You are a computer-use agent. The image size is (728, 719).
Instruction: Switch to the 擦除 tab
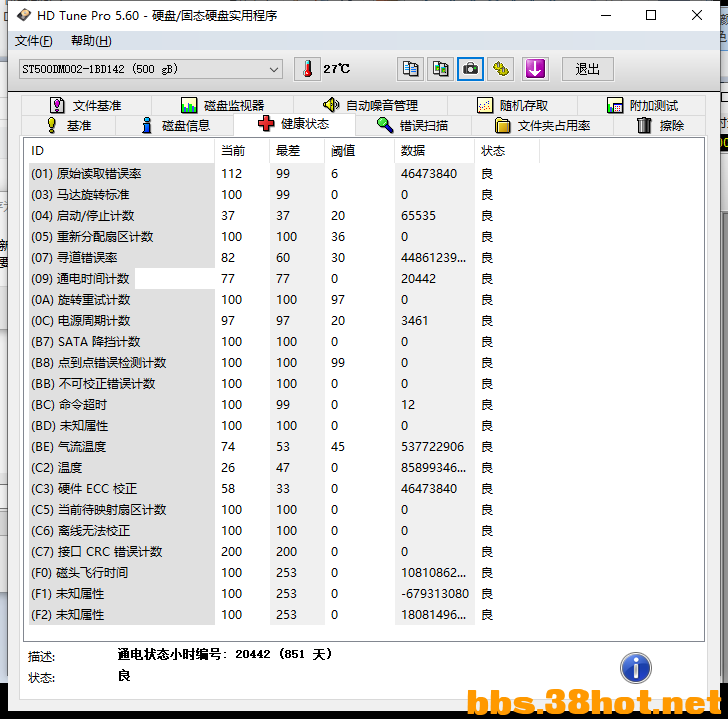pyautogui.click(x=660, y=125)
